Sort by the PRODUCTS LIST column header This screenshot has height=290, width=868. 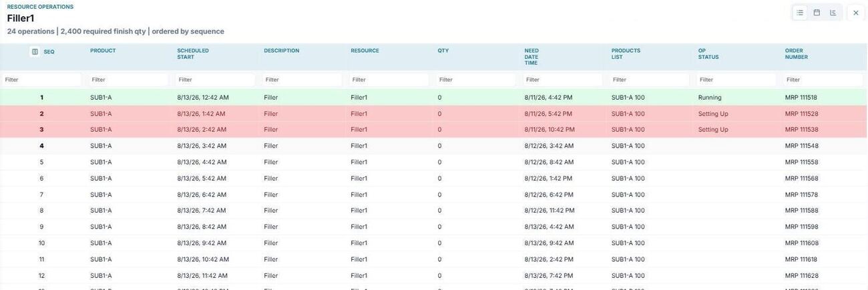tap(626, 54)
